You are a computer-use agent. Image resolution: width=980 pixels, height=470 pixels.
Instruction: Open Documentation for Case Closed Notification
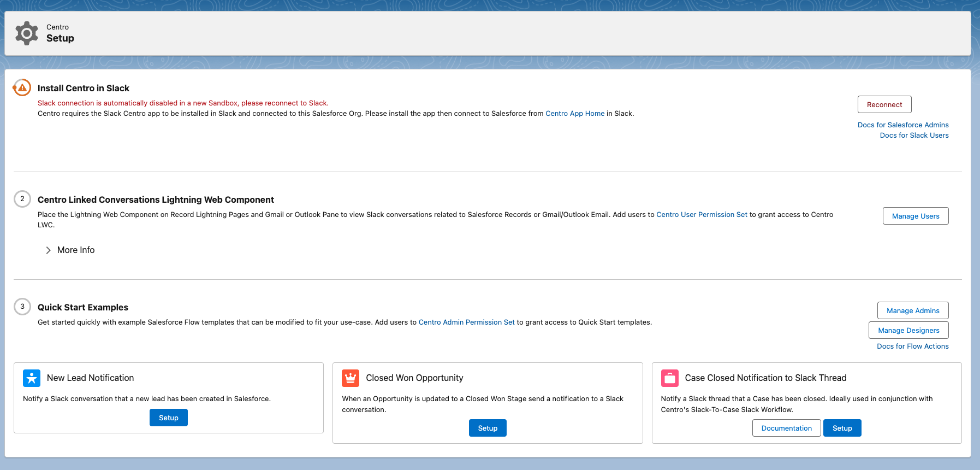coord(787,428)
